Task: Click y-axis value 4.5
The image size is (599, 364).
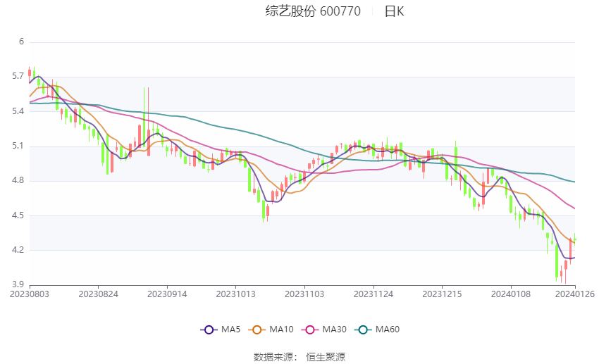Action: click(18, 215)
